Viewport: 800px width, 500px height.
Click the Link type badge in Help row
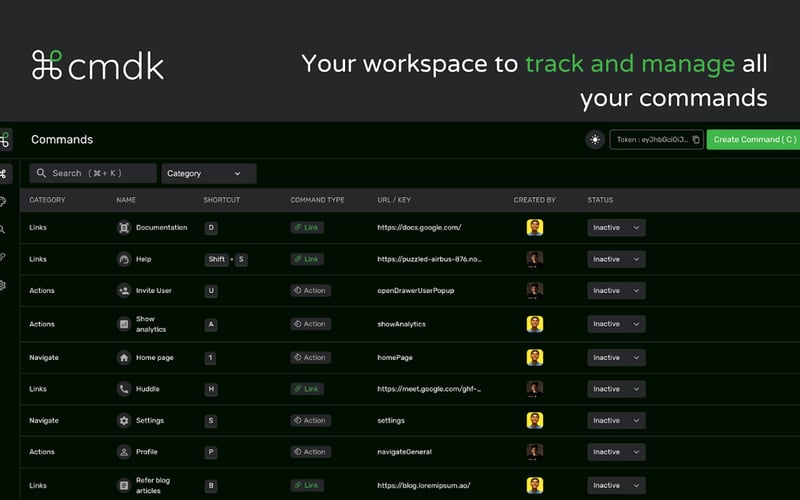307,259
